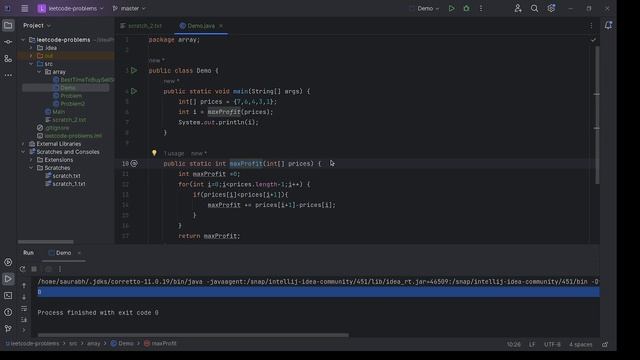This screenshot has height=360, width=640.
Task: Open Search Everywhere magnifier icon
Action: 534,8
